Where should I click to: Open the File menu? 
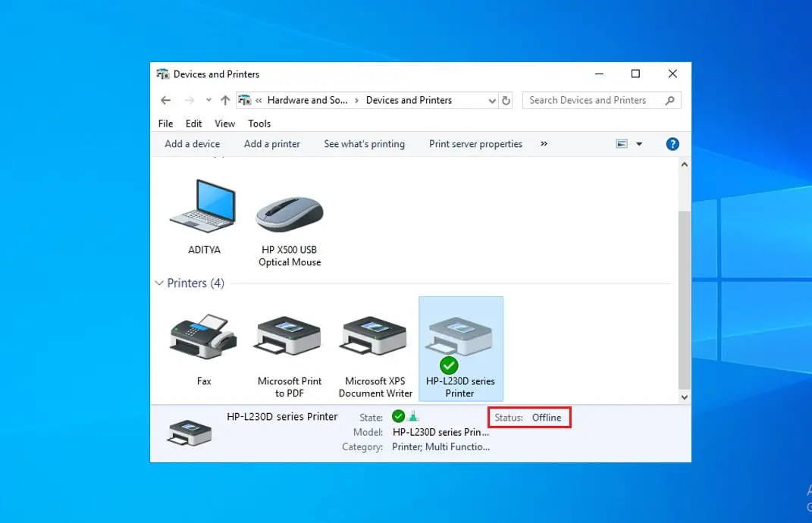[x=166, y=124]
